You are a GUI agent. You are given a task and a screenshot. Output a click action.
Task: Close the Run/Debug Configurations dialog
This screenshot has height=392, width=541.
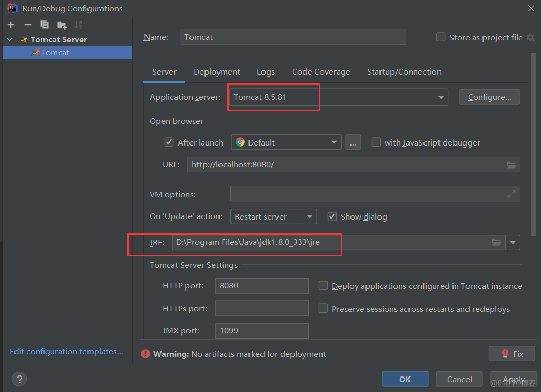click(x=531, y=8)
